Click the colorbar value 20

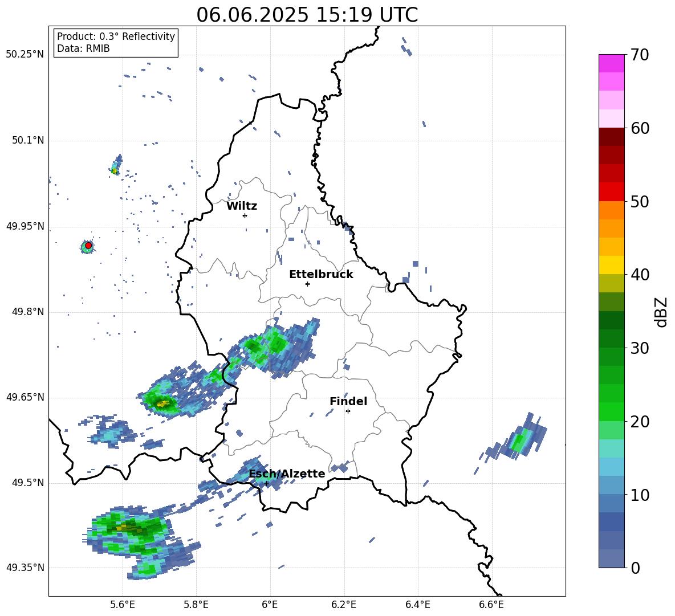point(640,422)
